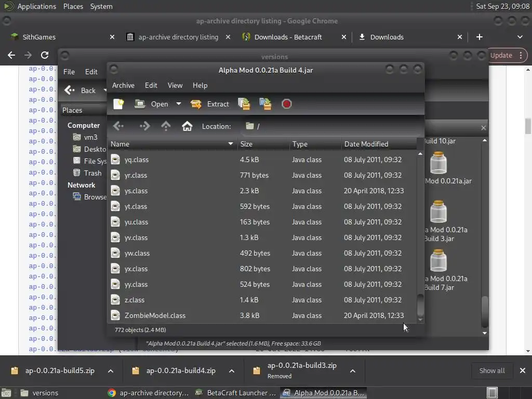Open the View menu
Screen dimensions: 532x399
175,85
